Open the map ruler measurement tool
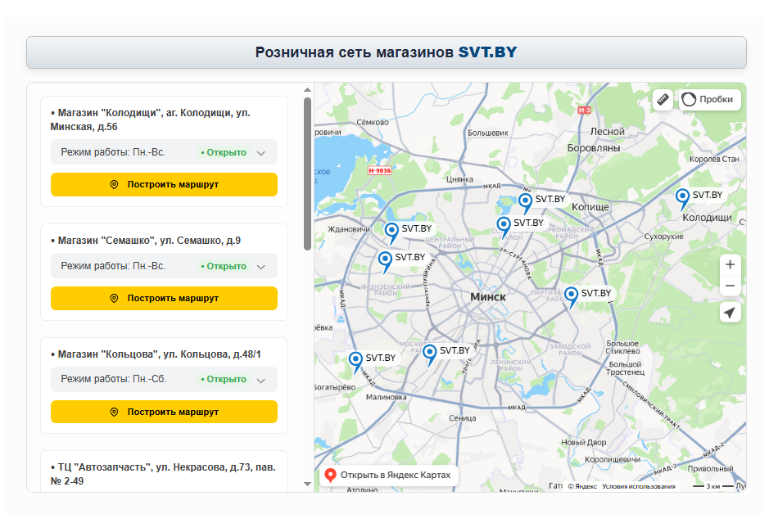Screen dimensions: 778x532 663,100
